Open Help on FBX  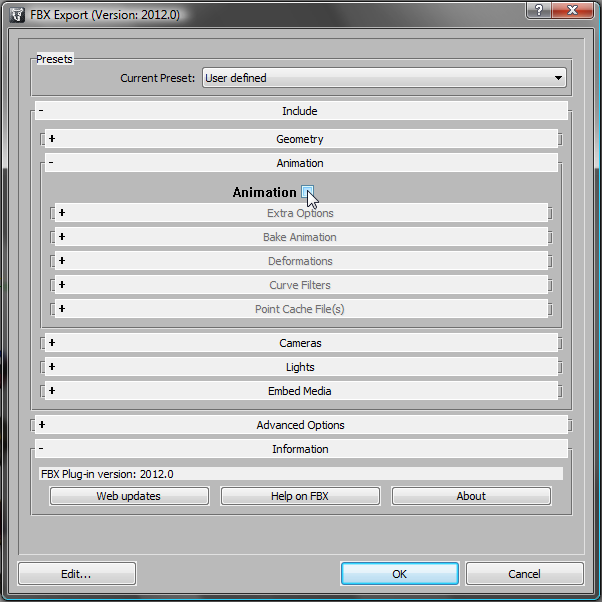click(300, 496)
